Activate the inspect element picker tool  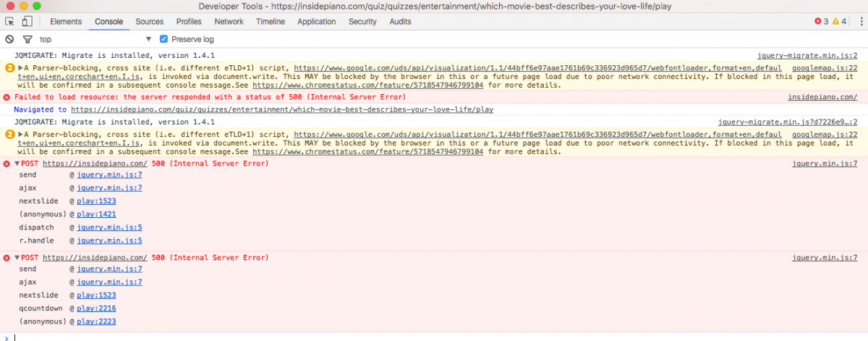click(x=10, y=22)
